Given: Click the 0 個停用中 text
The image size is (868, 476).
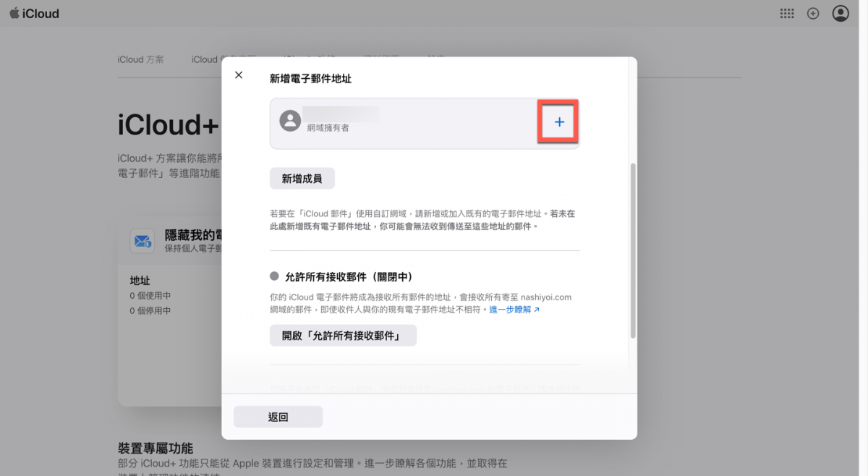Looking at the screenshot, I should click(x=150, y=311).
